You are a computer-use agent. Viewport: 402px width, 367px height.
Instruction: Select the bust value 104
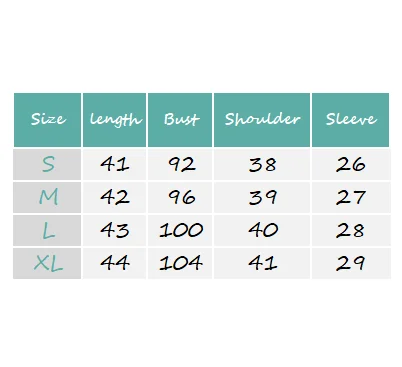point(180,263)
